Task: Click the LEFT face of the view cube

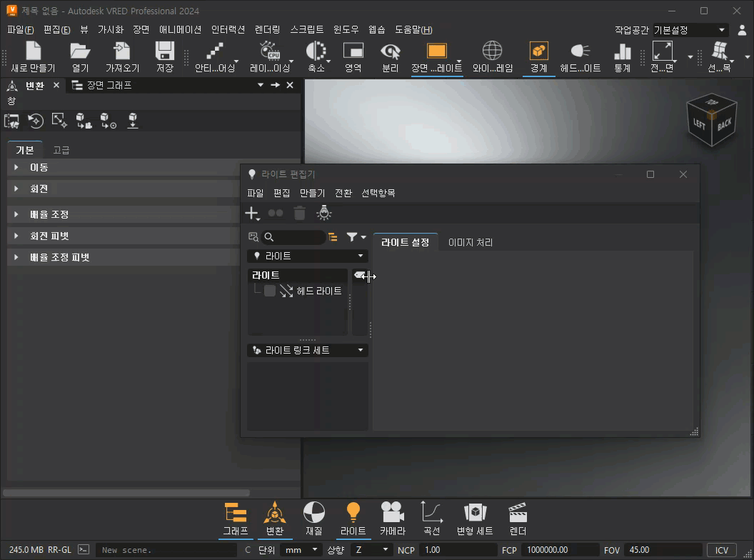Action: coord(699,124)
